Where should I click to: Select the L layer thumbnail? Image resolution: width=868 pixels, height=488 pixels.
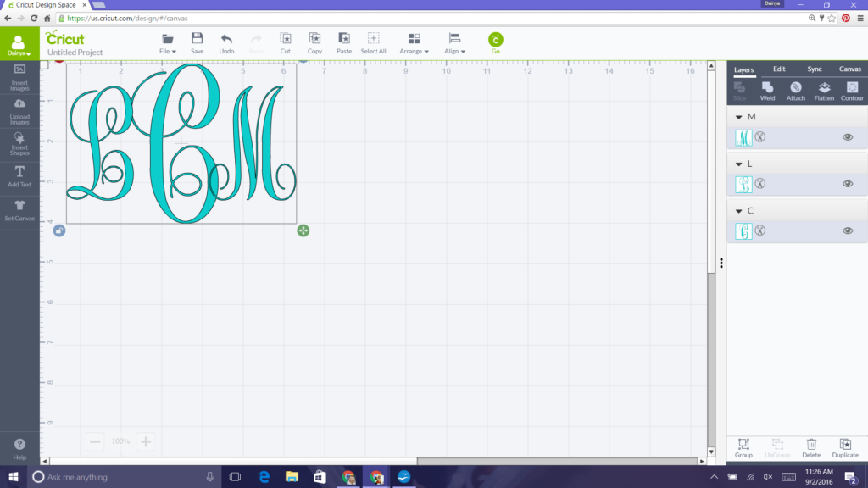pos(743,184)
